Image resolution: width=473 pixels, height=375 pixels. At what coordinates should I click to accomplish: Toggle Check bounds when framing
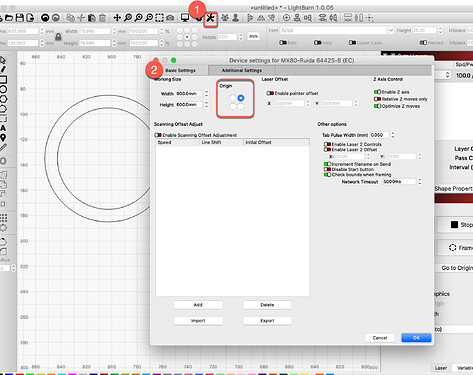pos(327,174)
